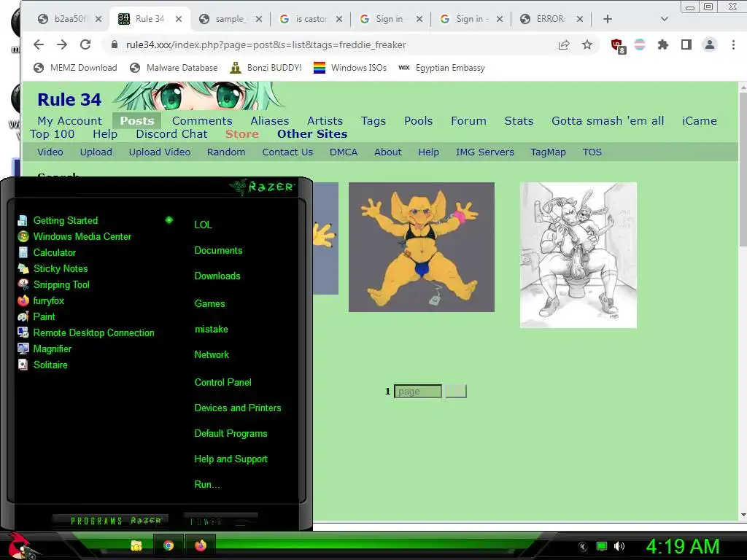Click the share page icon in address bar
Screen dimensions: 747x560
(564, 44)
